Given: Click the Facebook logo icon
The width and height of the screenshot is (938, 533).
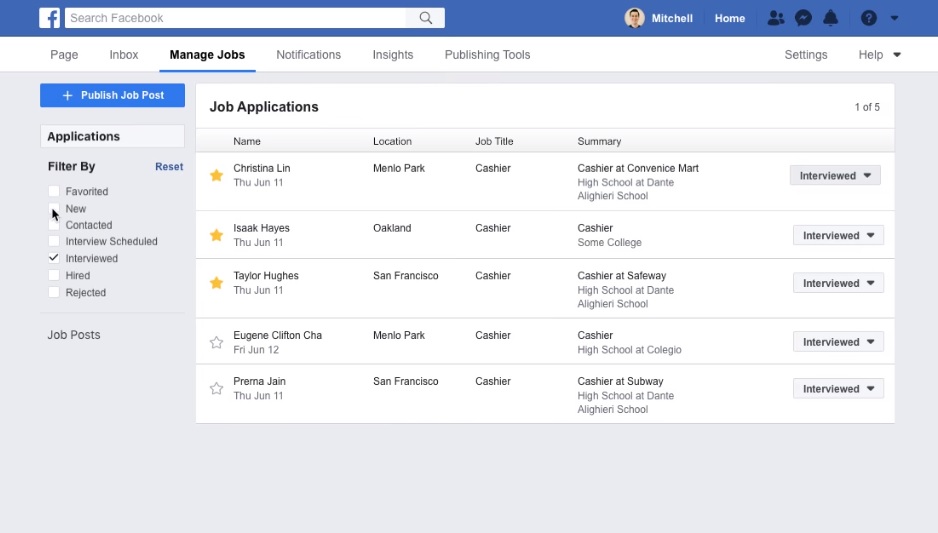Looking at the screenshot, I should [x=50, y=18].
